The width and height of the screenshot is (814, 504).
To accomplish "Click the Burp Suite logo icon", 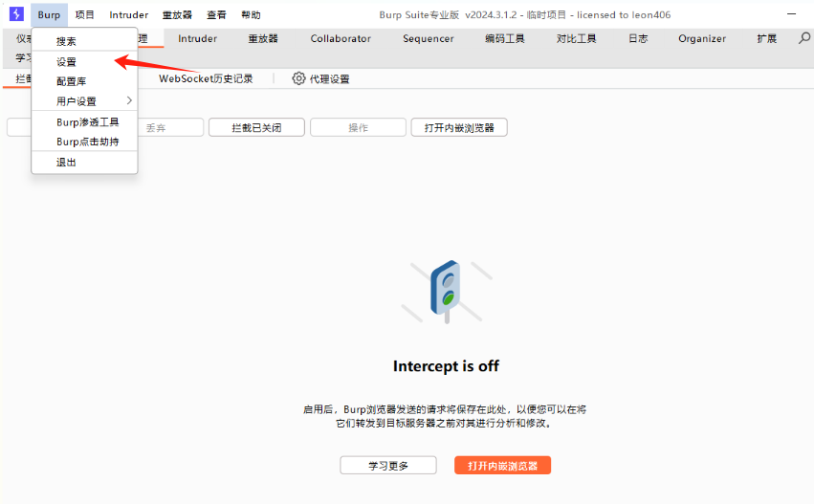I will pyautogui.click(x=16, y=14).
